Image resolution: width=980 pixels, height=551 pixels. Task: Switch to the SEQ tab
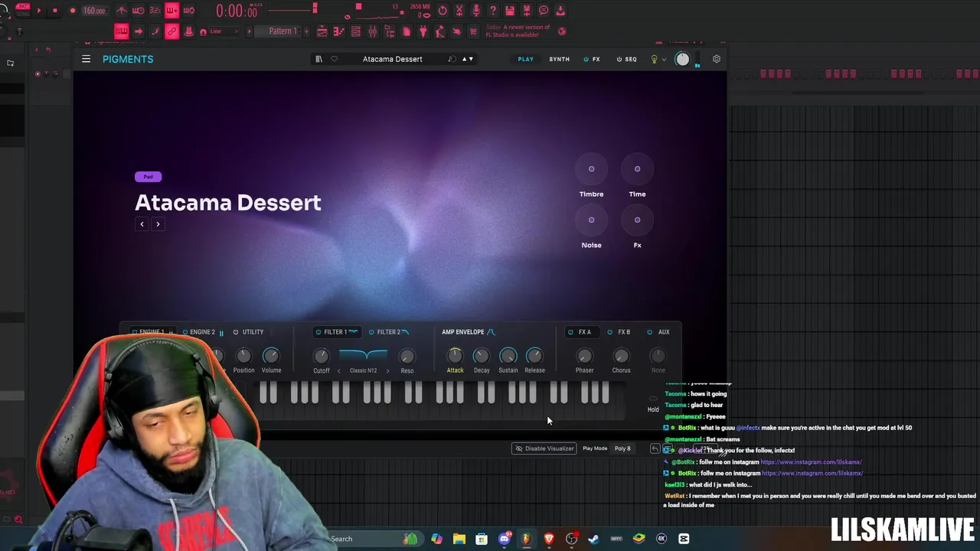(x=631, y=59)
